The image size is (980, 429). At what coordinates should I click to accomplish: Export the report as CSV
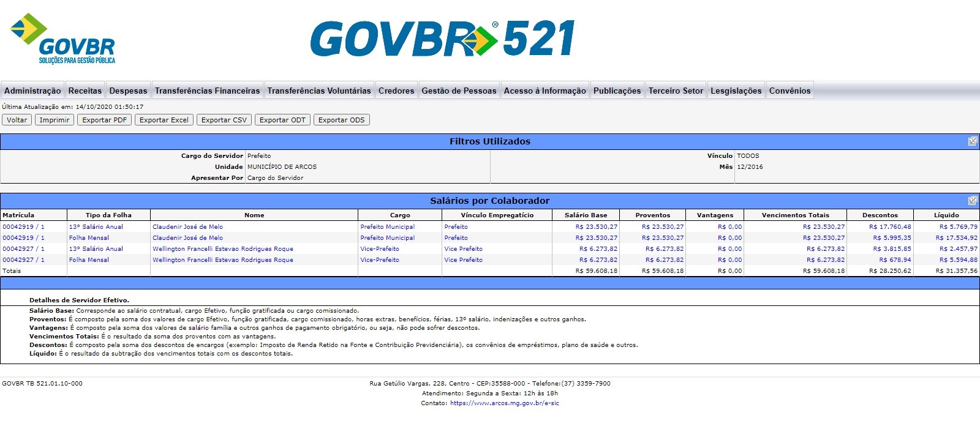[224, 120]
